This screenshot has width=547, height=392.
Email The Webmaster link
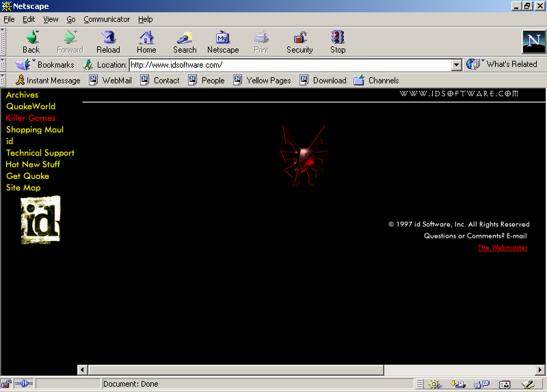pyautogui.click(x=503, y=247)
